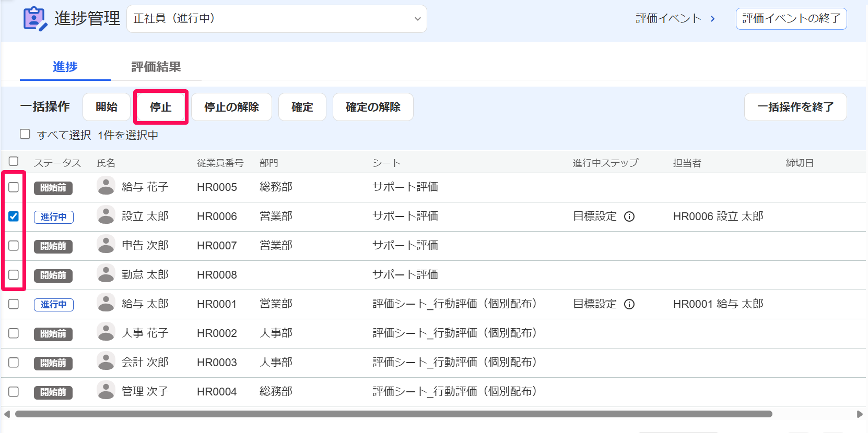Check the box for 勤怠 太郎 HR0008
This screenshot has height=433, width=868.
(x=14, y=274)
